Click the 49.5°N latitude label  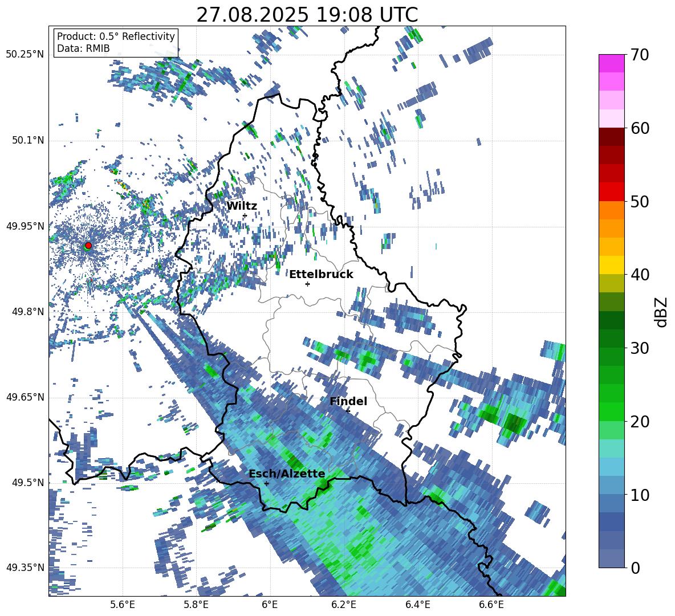click(x=27, y=483)
